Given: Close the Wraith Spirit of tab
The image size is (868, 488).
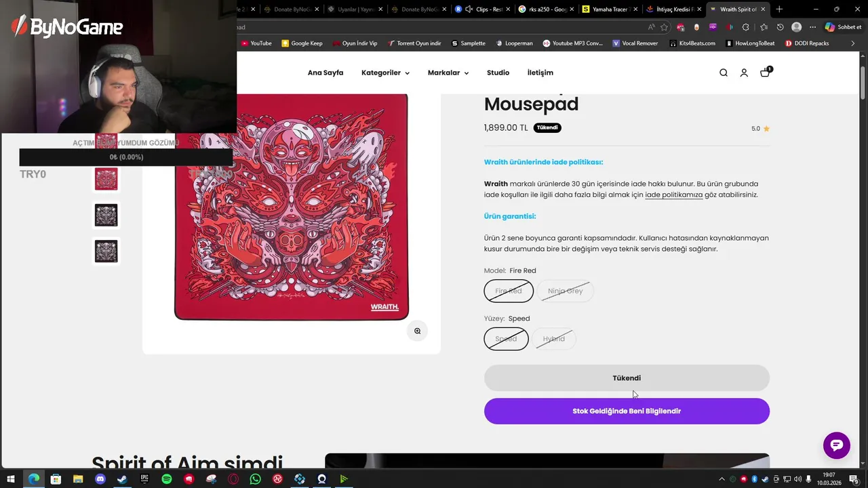Looking at the screenshot, I should click(763, 9).
